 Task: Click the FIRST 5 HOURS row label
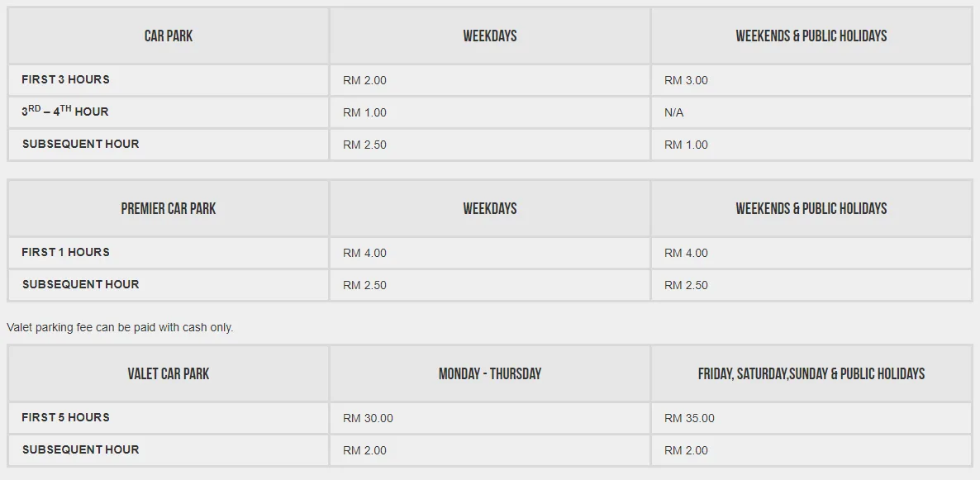(x=66, y=417)
